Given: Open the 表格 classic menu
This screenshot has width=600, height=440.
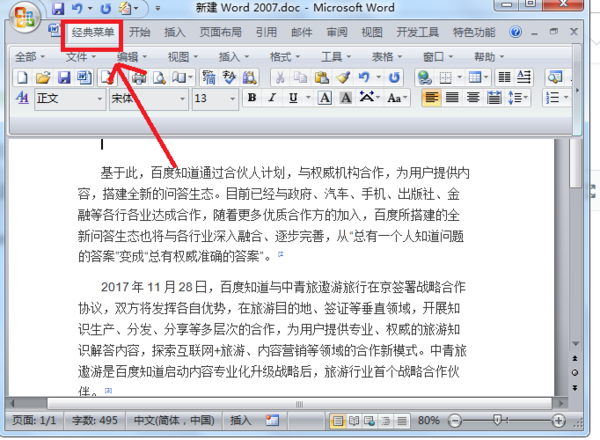Looking at the screenshot, I should click(386, 57).
